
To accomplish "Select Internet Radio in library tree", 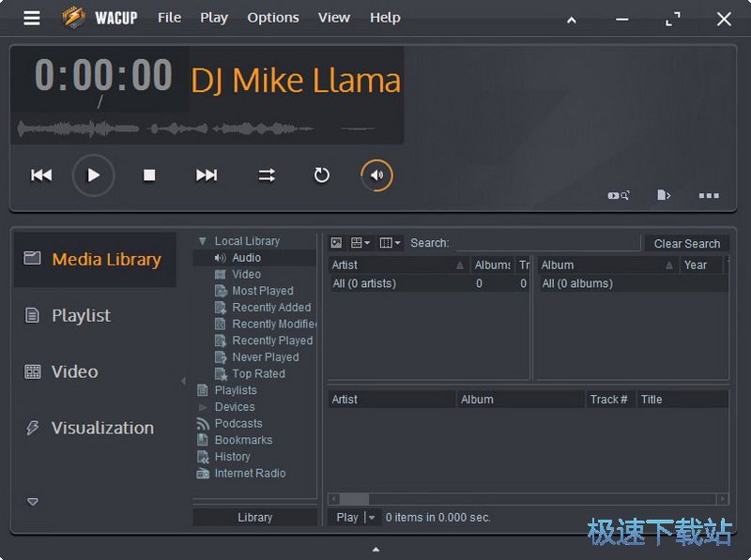I will point(250,474).
